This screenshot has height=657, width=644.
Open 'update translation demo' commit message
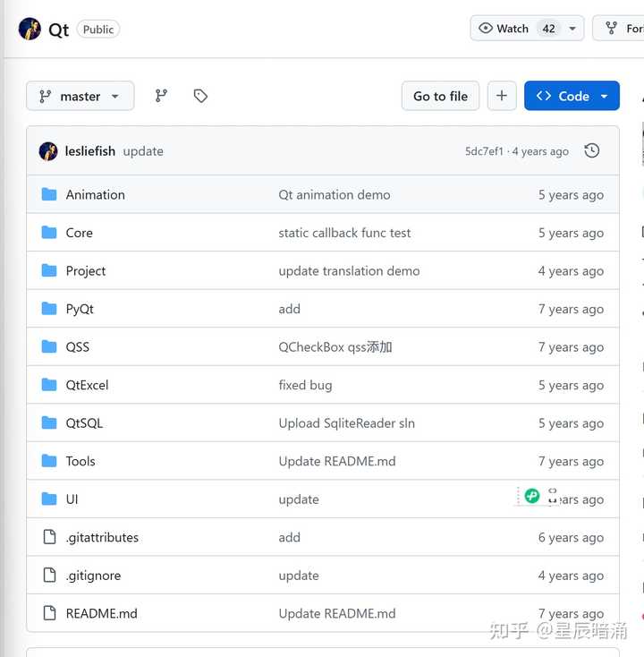point(349,270)
